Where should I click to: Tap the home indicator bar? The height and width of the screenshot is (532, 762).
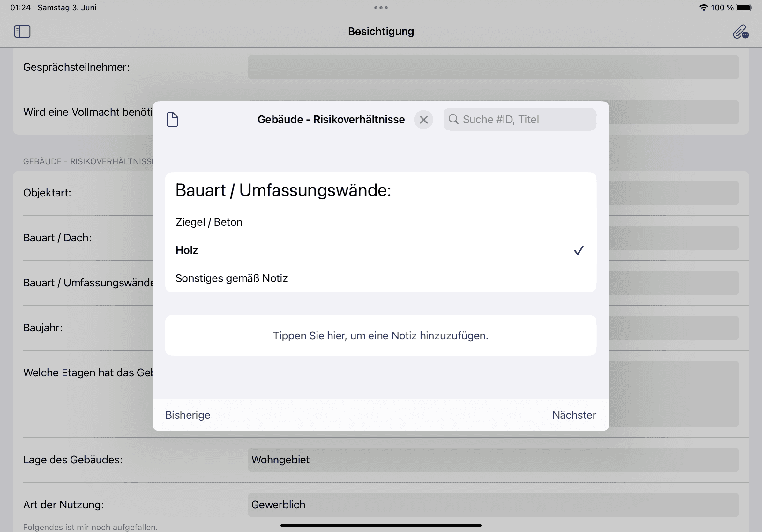(x=381, y=525)
